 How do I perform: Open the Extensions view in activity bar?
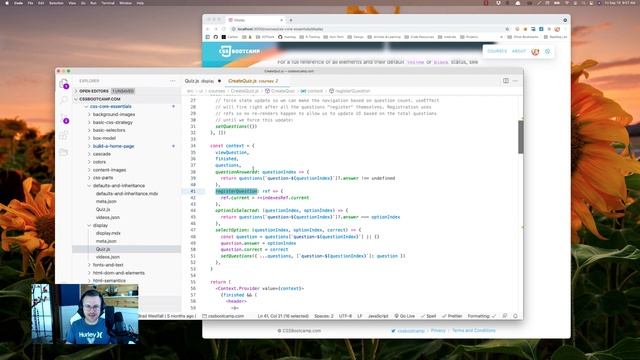(64, 136)
